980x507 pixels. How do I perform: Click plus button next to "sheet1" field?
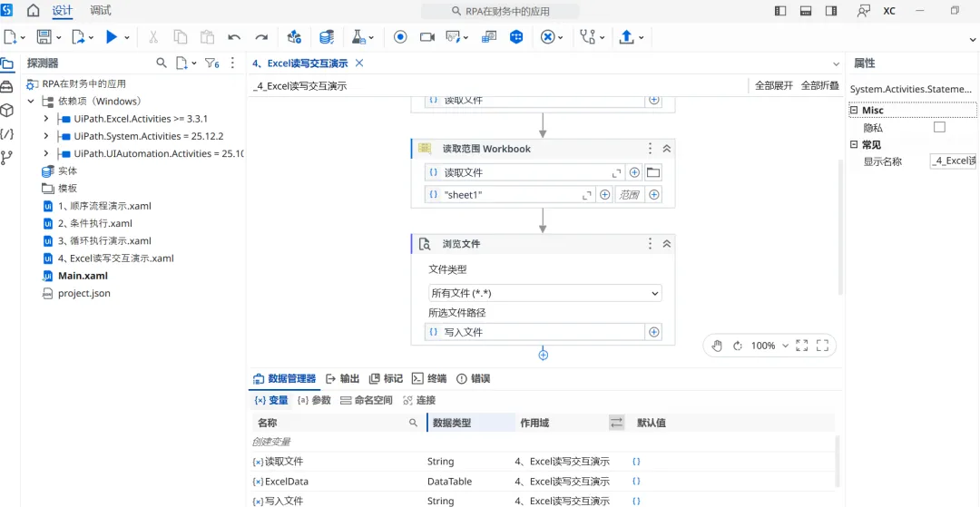pyautogui.click(x=605, y=195)
